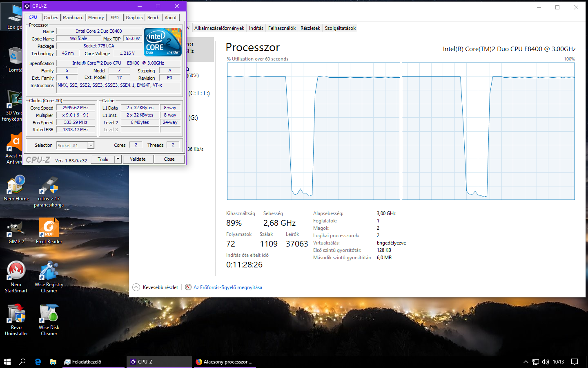Show hidden tray icons chevron
The height and width of the screenshot is (368, 588).
[526, 362]
